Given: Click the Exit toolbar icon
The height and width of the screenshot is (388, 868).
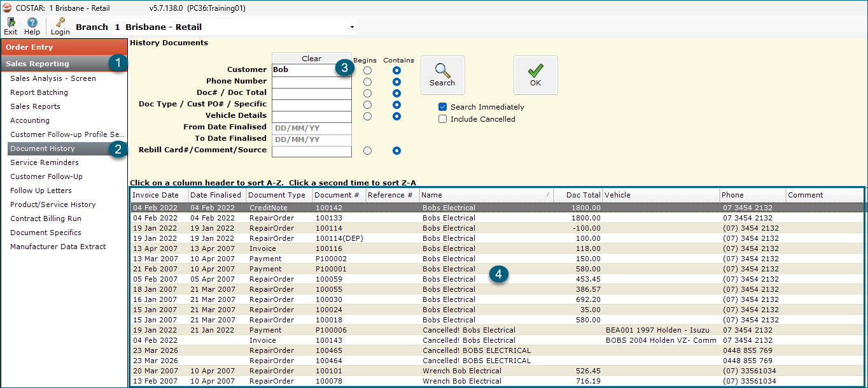Looking at the screenshot, I should (x=11, y=27).
